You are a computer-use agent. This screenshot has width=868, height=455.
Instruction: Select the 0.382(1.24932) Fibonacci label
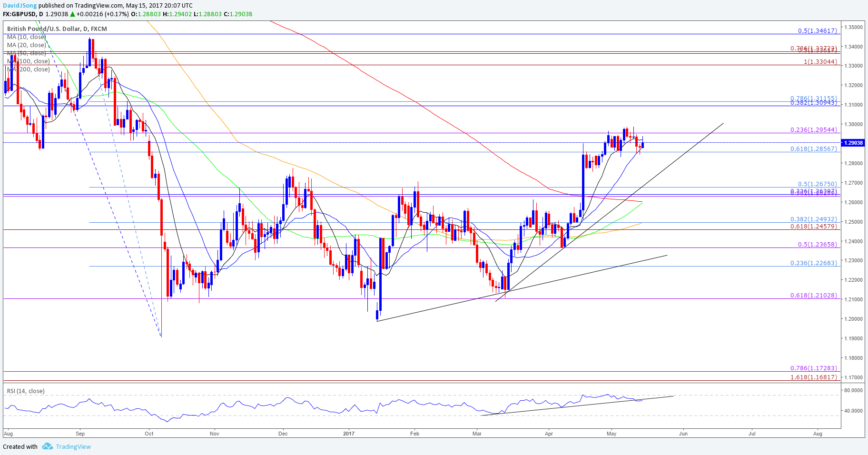coord(813,219)
